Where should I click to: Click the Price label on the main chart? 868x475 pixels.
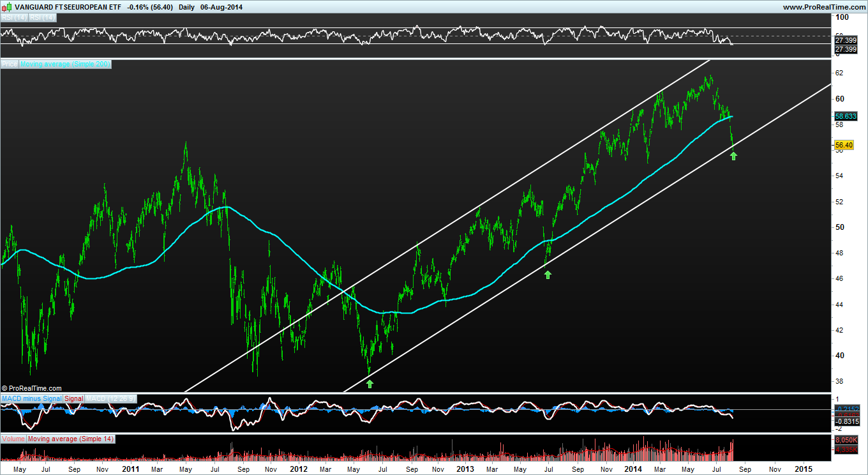pos(10,64)
